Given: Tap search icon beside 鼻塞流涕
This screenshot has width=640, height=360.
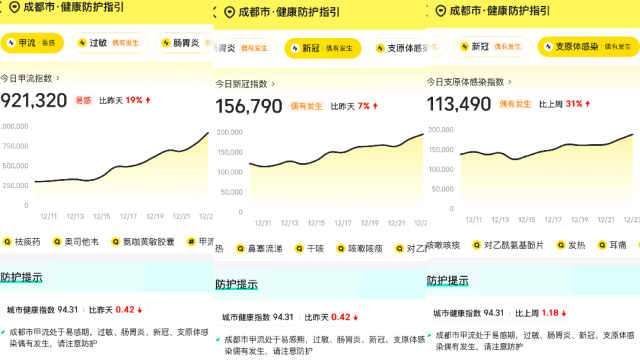Looking at the screenshot, I should (240, 248).
